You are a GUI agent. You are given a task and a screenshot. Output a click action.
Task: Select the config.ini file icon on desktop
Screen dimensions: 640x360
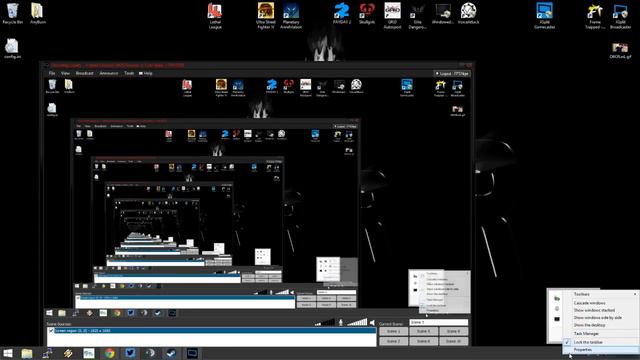click(x=12, y=49)
